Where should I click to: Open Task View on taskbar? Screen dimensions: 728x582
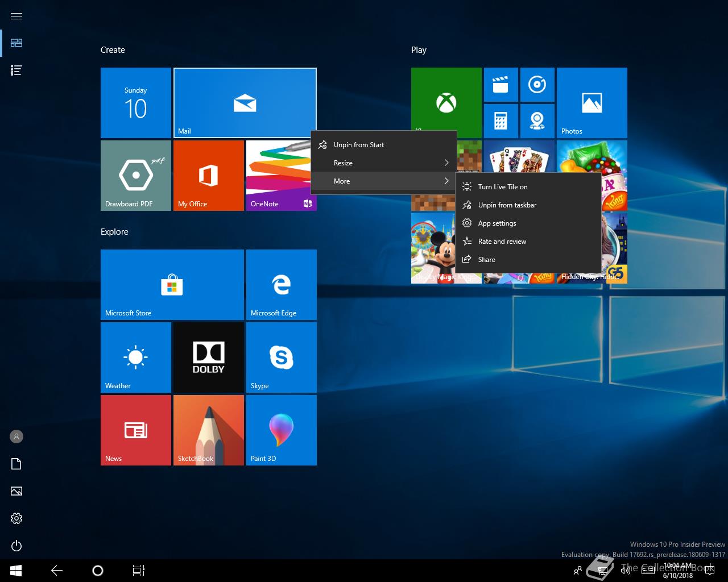pyautogui.click(x=139, y=571)
